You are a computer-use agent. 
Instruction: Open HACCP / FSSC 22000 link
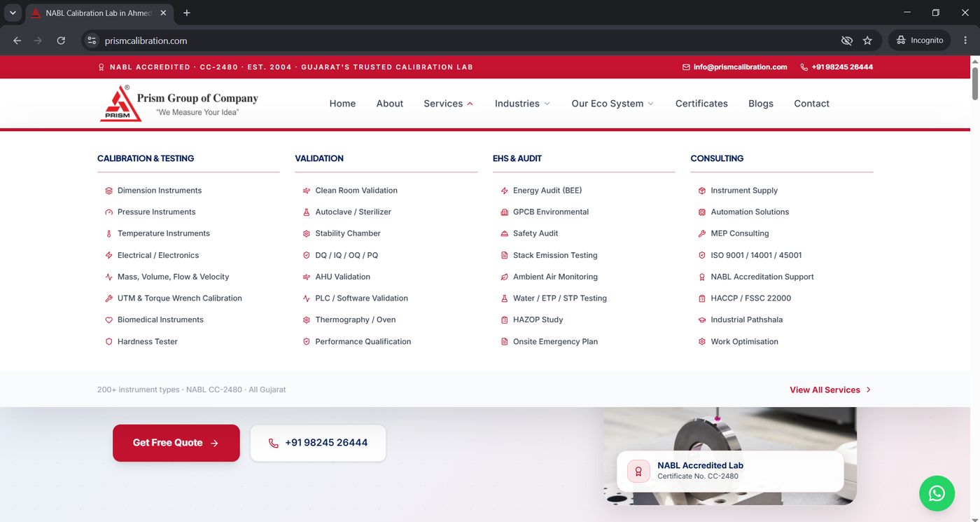[750, 298]
